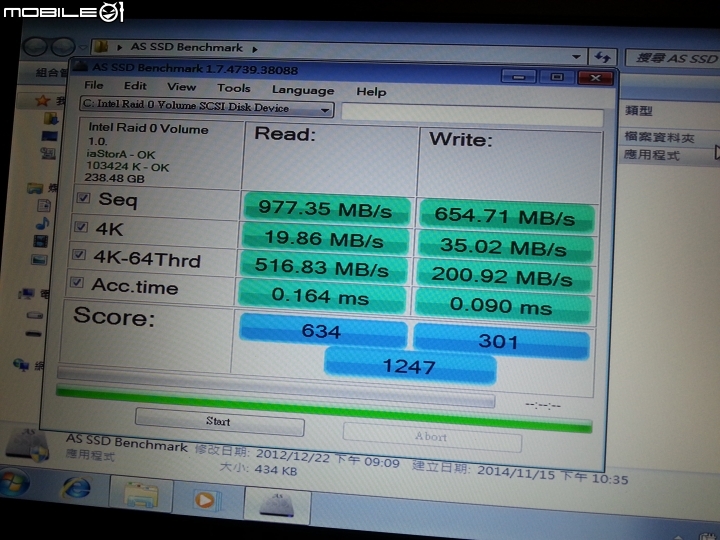Image resolution: width=720 pixels, height=540 pixels.
Task: Maximize the AS SSD Benchmark window
Action: pos(557,77)
